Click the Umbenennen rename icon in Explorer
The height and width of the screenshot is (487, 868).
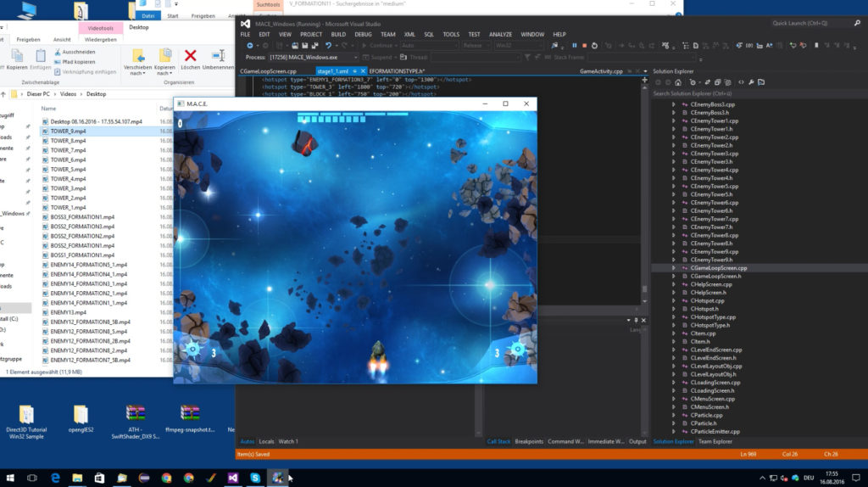tap(218, 55)
